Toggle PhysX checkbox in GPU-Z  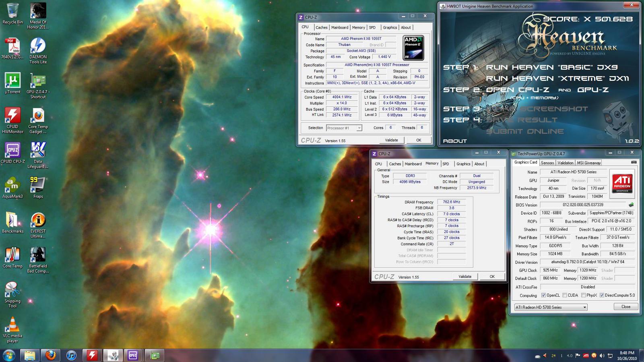point(583,295)
